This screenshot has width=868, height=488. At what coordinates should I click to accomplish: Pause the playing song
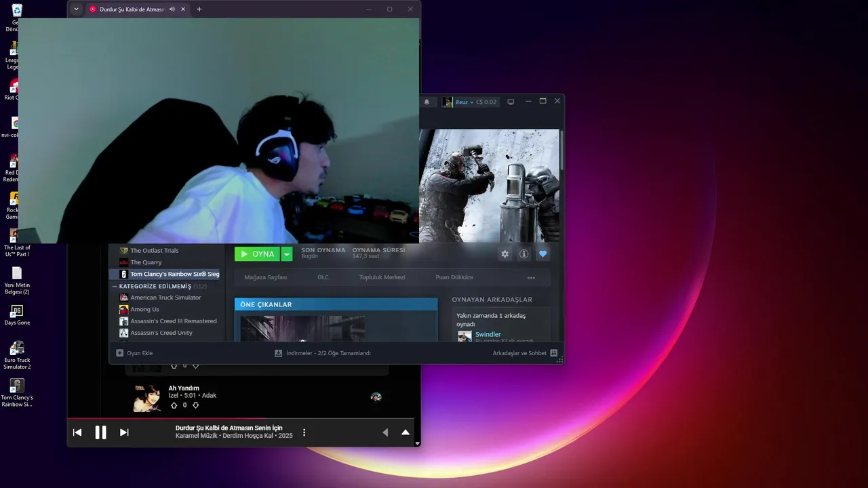click(100, 432)
